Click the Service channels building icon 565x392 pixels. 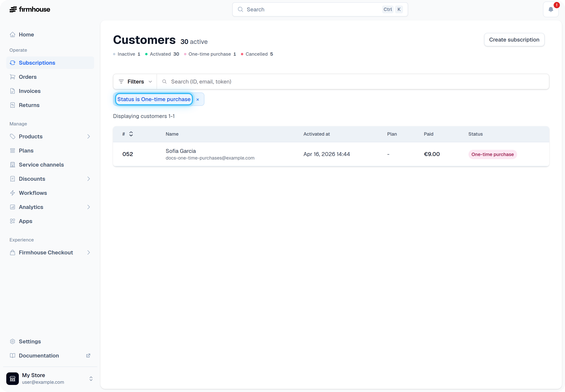(x=13, y=165)
